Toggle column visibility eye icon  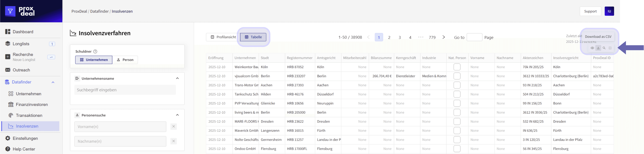(592, 48)
